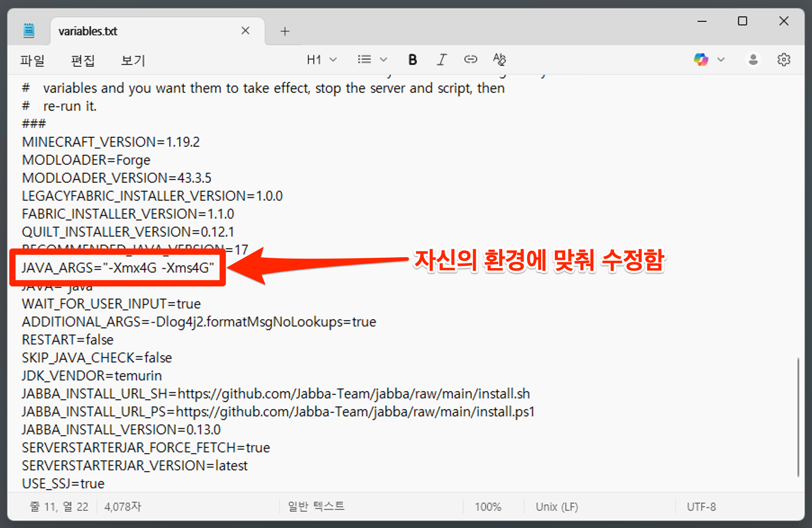The width and height of the screenshot is (812, 528).
Task: Click the LEGACYFABRIC_INSTALLER_VERSION=1.0.0 line
Action: pos(152,196)
